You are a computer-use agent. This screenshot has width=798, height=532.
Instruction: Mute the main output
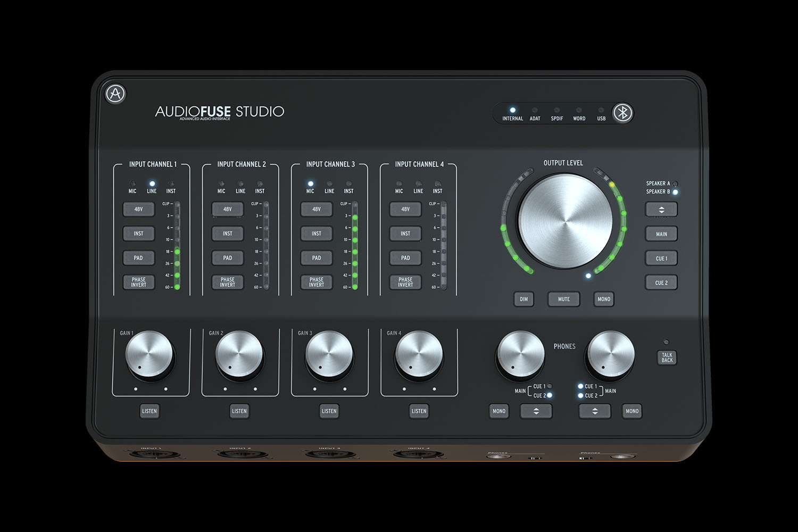coord(563,299)
